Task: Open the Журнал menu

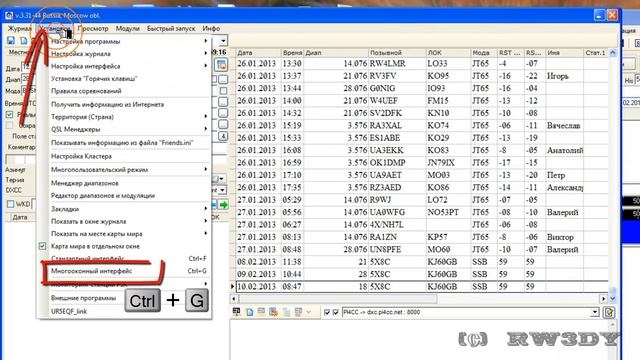Action: coord(20,29)
